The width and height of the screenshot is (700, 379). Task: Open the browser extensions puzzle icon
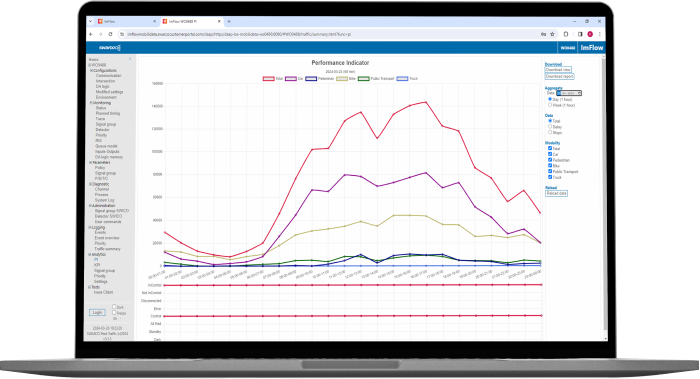566,34
